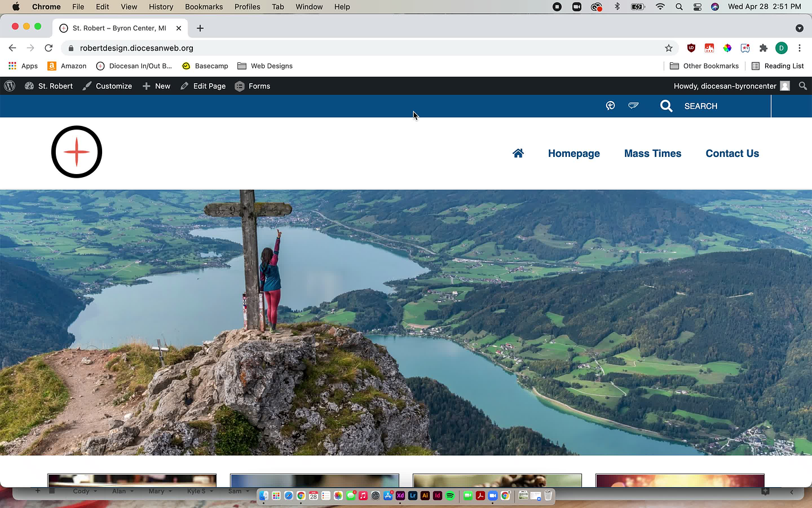Open the Chrome Extensions puzzle icon

click(763, 48)
